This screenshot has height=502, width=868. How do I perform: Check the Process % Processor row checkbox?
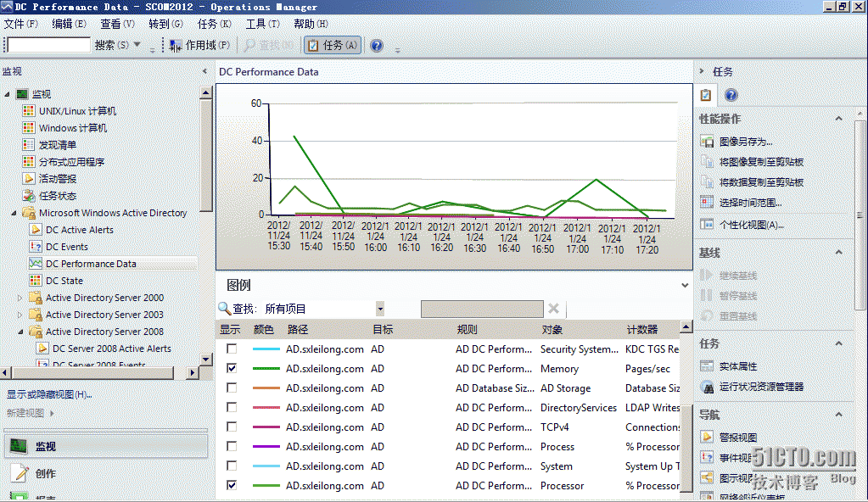[232, 446]
